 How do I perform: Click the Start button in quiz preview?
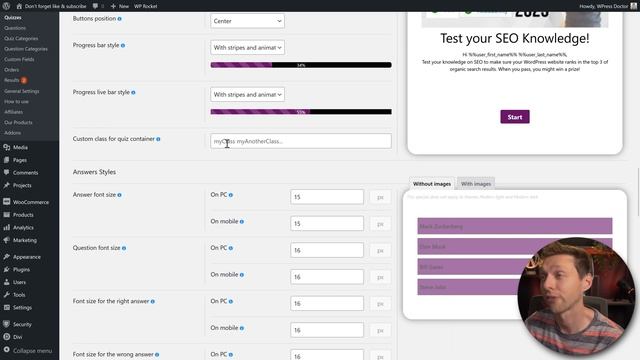[515, 117]
